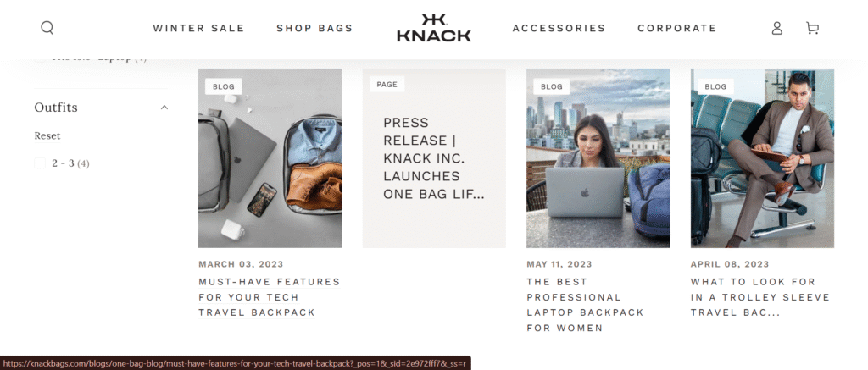Select the man seated in airport image
The width and height of the screenshot is (868, 370).
tap(762, 158)
